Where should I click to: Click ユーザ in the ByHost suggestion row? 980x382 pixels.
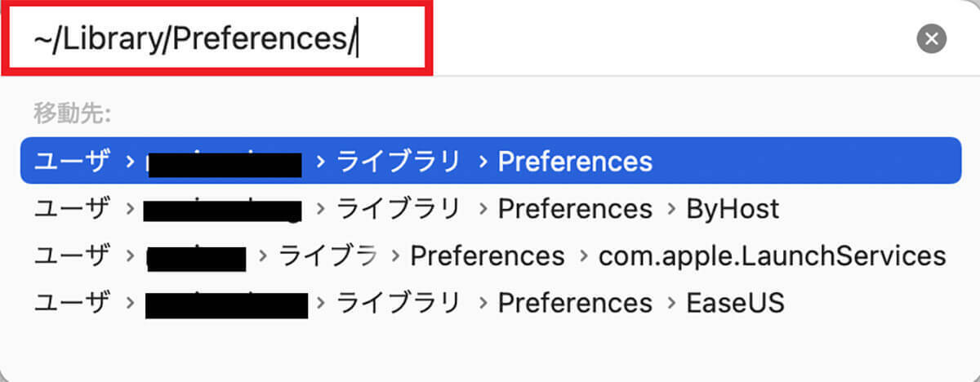(71, 209)
